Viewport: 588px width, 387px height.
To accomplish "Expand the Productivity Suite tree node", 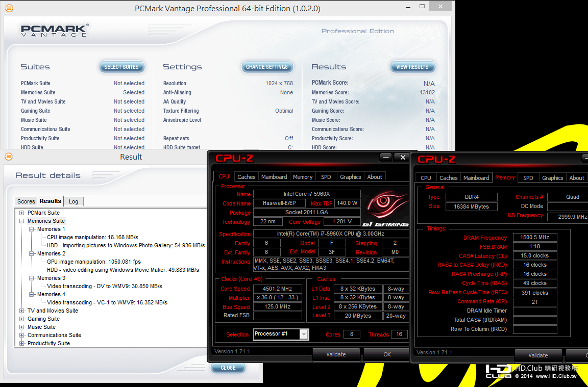I will [22, 344].
